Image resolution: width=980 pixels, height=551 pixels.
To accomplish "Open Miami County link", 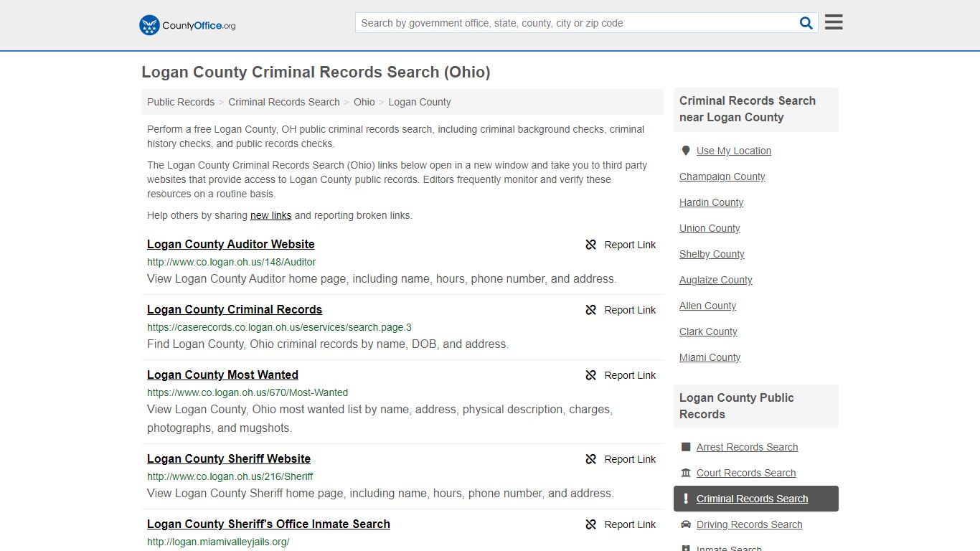I will pos(710,357).
